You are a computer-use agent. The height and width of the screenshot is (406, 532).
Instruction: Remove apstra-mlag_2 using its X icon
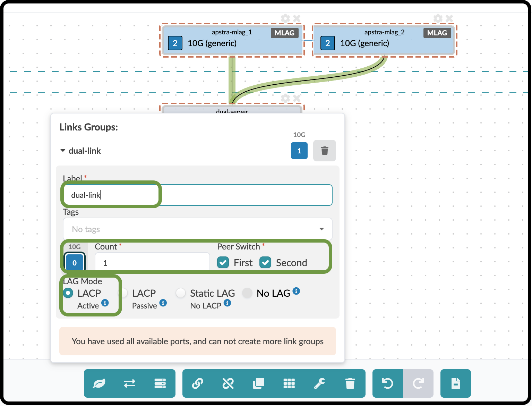[x=449, y=18]
